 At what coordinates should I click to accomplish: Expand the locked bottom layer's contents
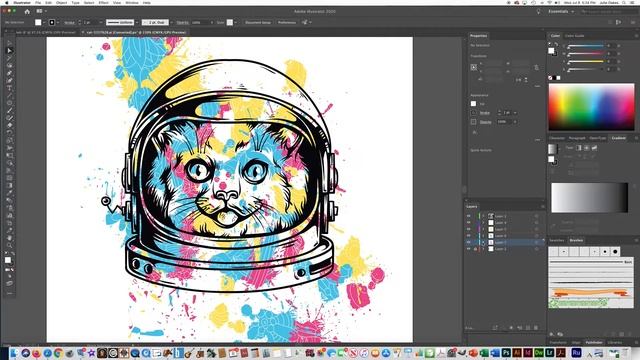483,249
